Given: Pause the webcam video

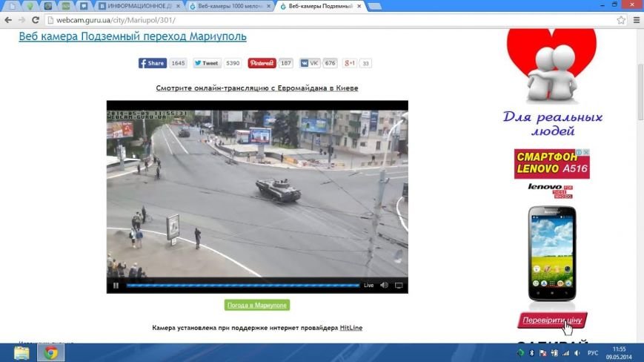Looking at the screenshot, I should click(x=116, y=285).
